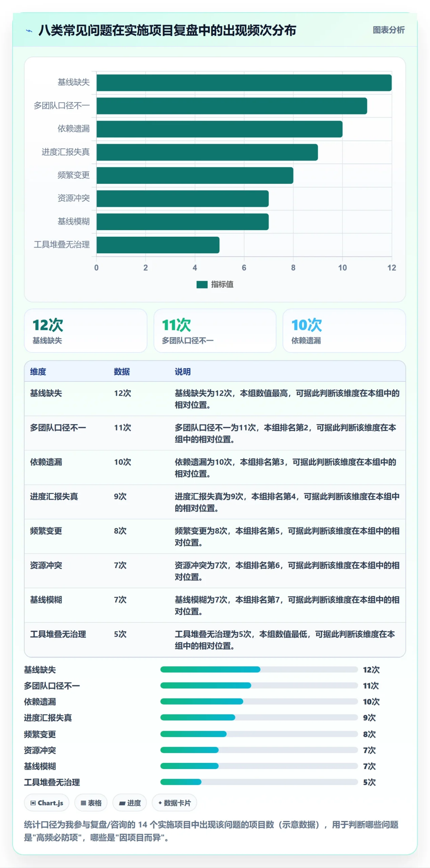Click the 依赖遗漏 progress bar
This screenshot has width=430, height=868.
[259, 701]
